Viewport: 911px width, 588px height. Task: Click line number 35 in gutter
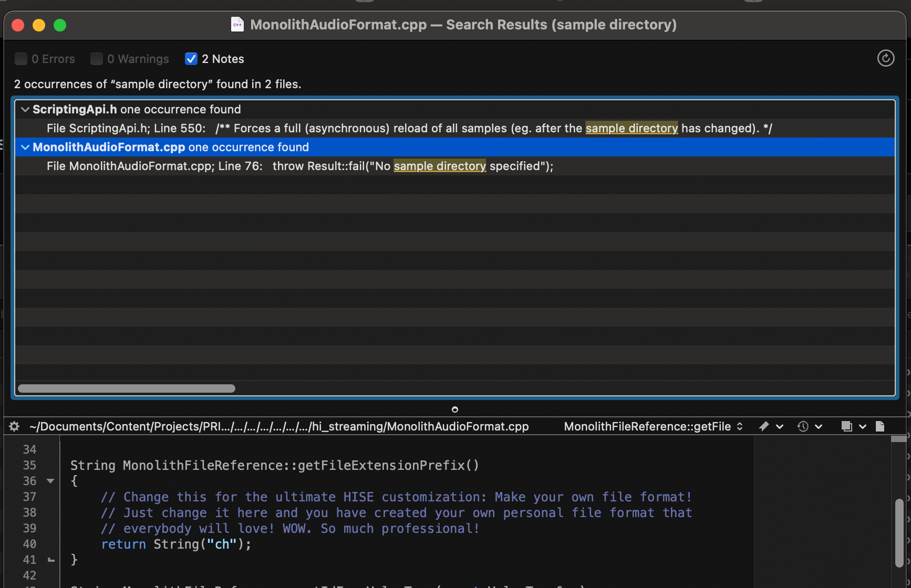click(x=29, y=465)
